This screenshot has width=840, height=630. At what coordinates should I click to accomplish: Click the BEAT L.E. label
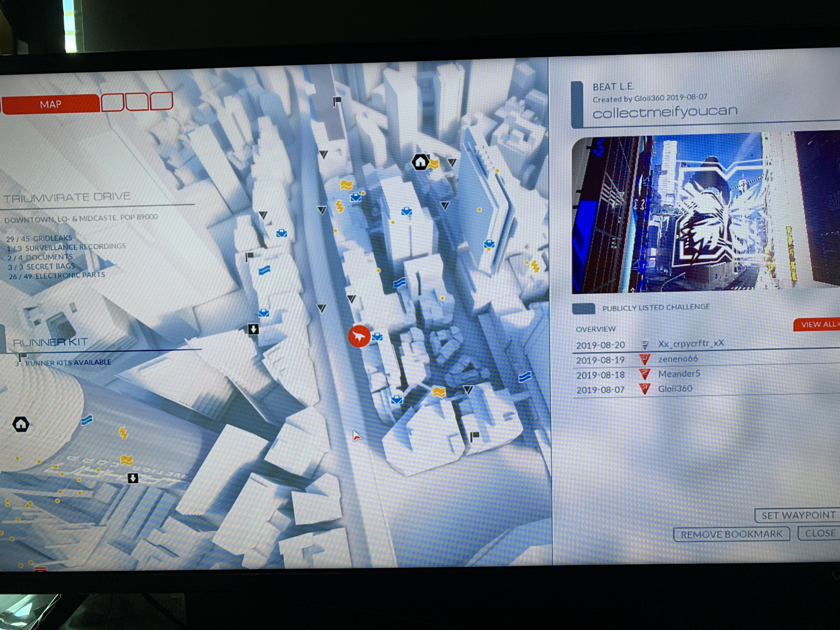613,87
